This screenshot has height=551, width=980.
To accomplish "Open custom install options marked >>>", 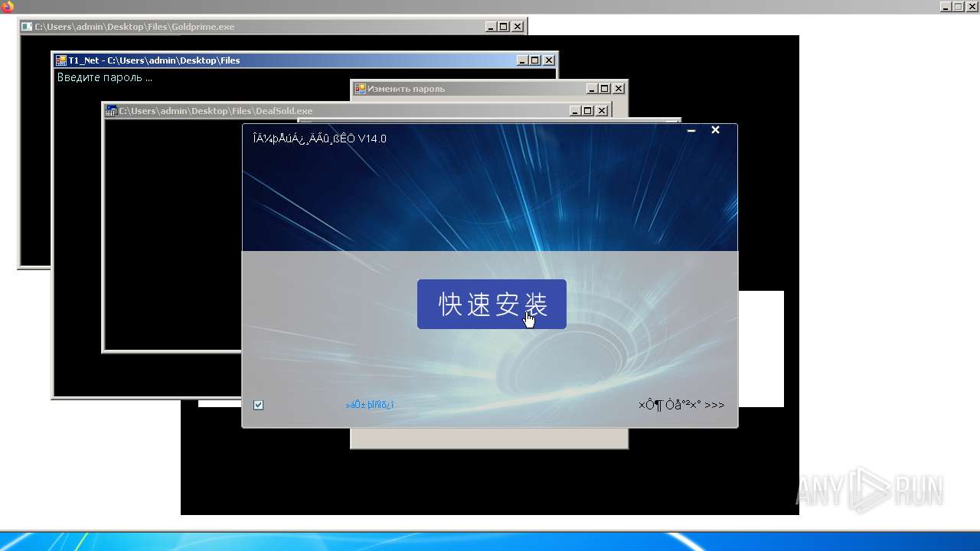I will (x=681, y=405).
